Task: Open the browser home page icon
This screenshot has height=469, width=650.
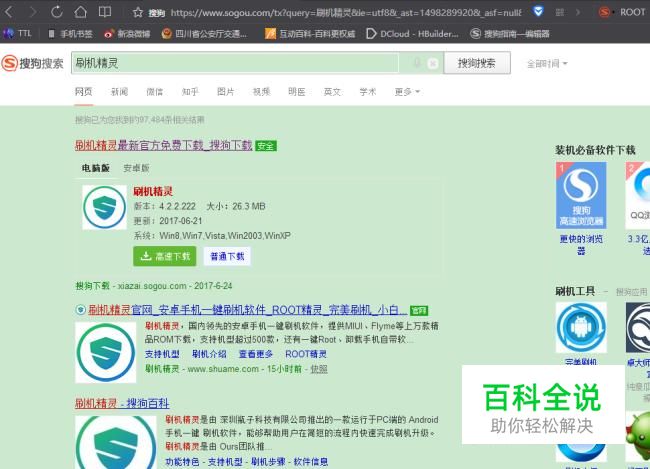Action: [x=80, y=12]
